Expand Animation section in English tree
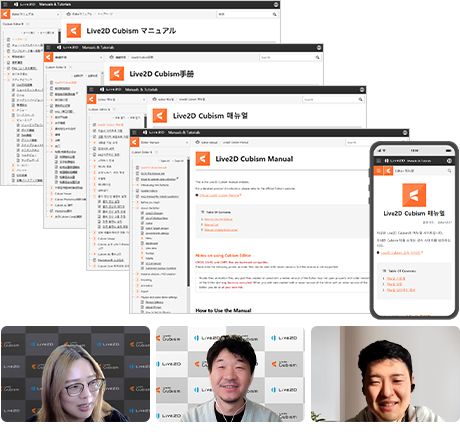The width and height of the screenshot is (460, 434). coord(137,286)
